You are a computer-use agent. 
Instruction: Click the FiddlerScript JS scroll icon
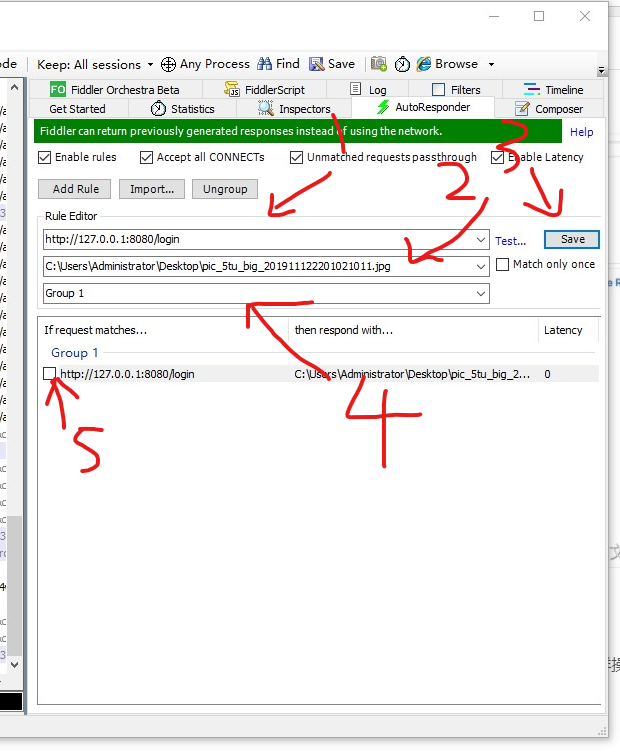coord(232,89)
